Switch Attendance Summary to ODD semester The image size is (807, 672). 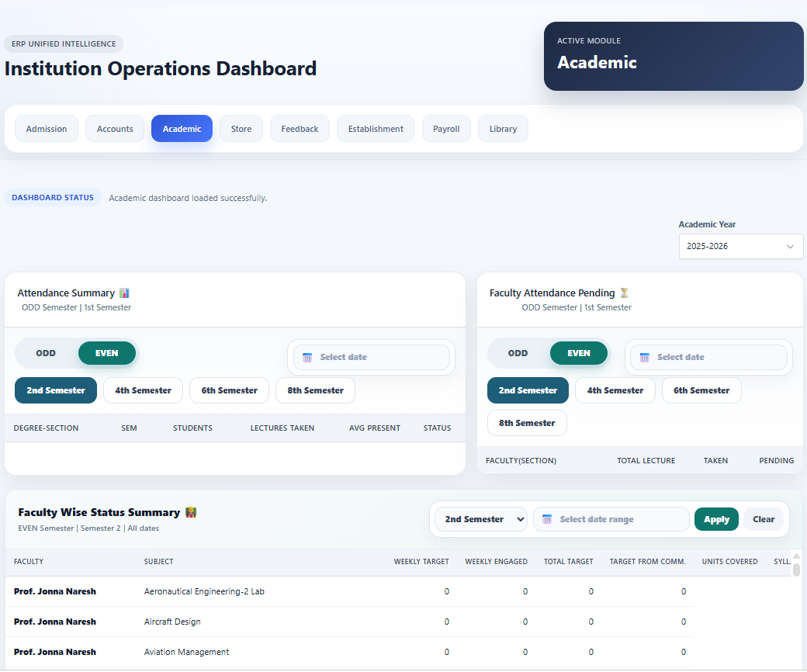coord(46,353)
